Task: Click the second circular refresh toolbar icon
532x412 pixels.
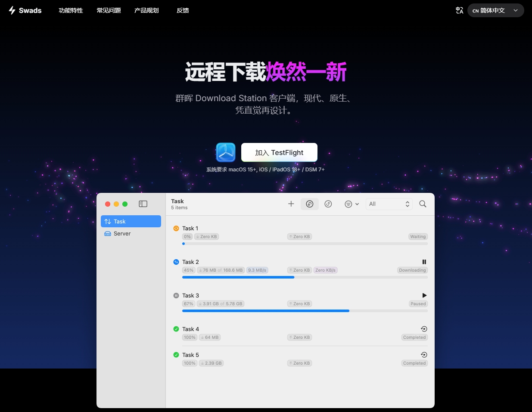Action: 328,204
